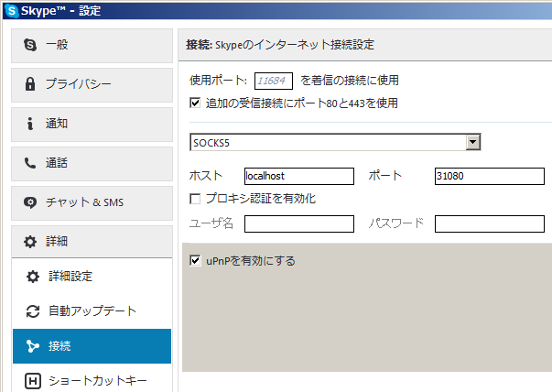Click the ユーザ名 text field
Image resolution: width=552 pixels, height=392 pixels.
click(x=298, y=223)
